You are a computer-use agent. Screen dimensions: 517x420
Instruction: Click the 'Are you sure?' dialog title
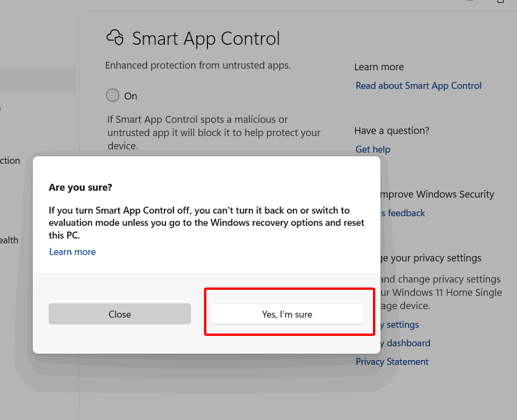click(81, 187)
